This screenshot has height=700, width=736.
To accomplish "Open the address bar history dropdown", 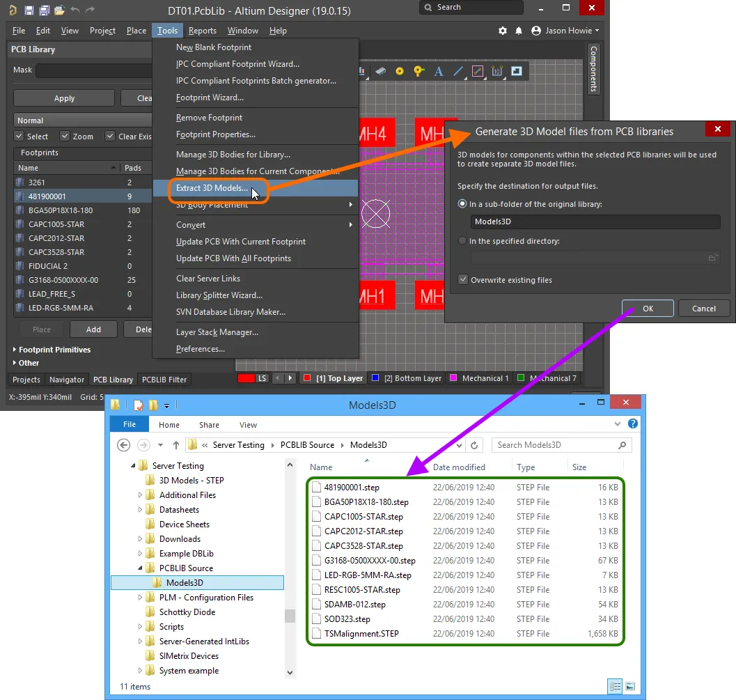I will (x=459, y=445).
